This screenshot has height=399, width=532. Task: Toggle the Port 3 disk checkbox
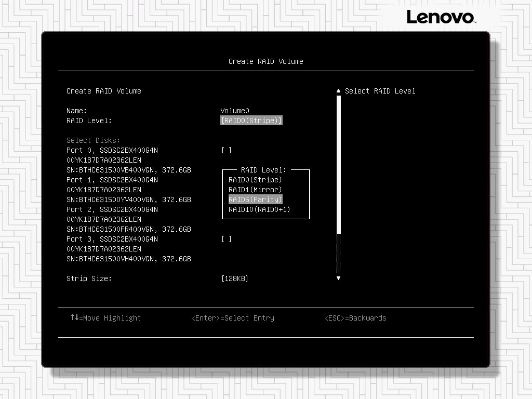[x=227, y=239]
